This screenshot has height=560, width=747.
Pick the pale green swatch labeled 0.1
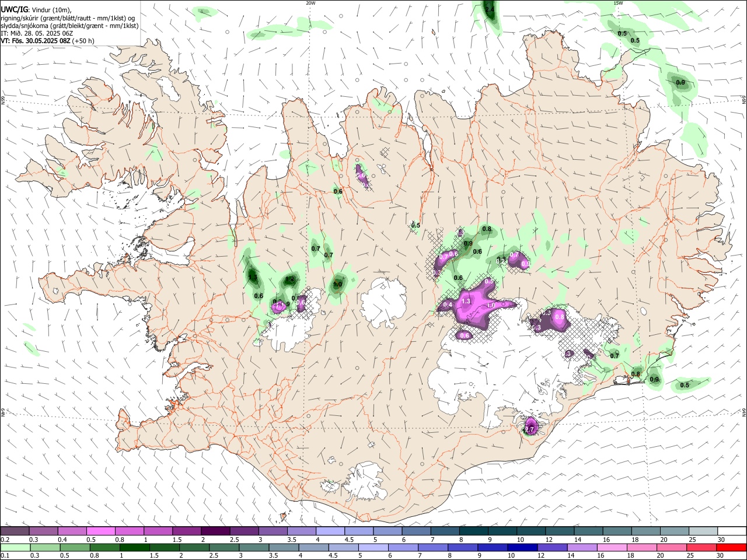point(15,547)
